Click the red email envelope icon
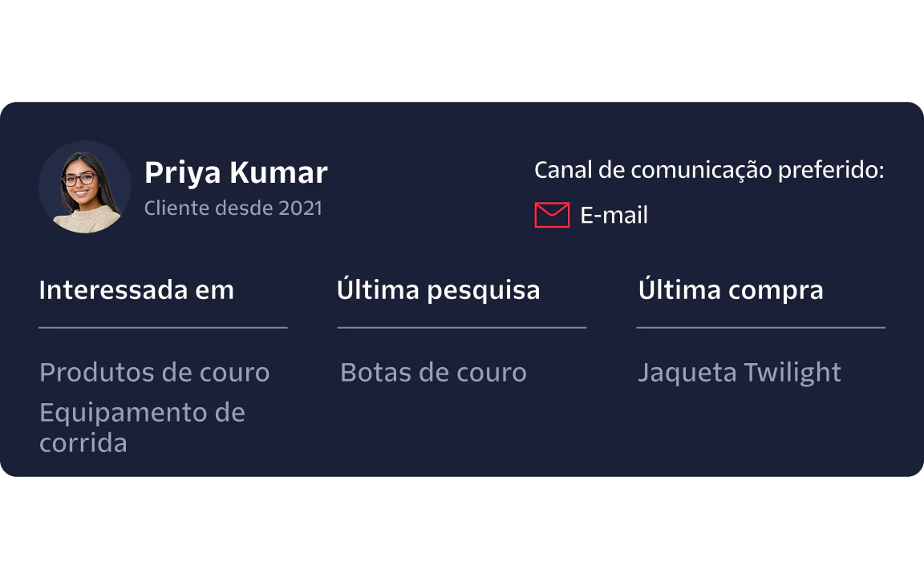Screen dimensions: 924x578 coord(552,215)
